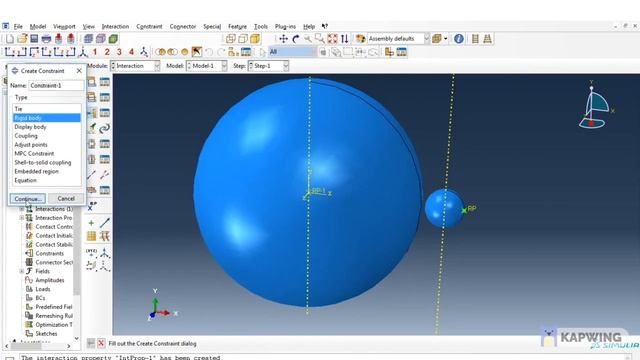This screenshot has height=360, width=640.
Task: Click the Create datum axis line icon
Action: click(x=105, y=223)
